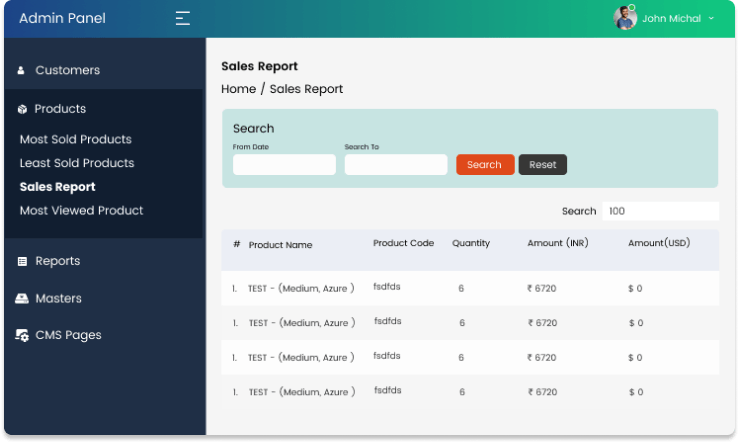The image size is (739, 443).
Task: Click the Products box icon
Action: [22, 109]
